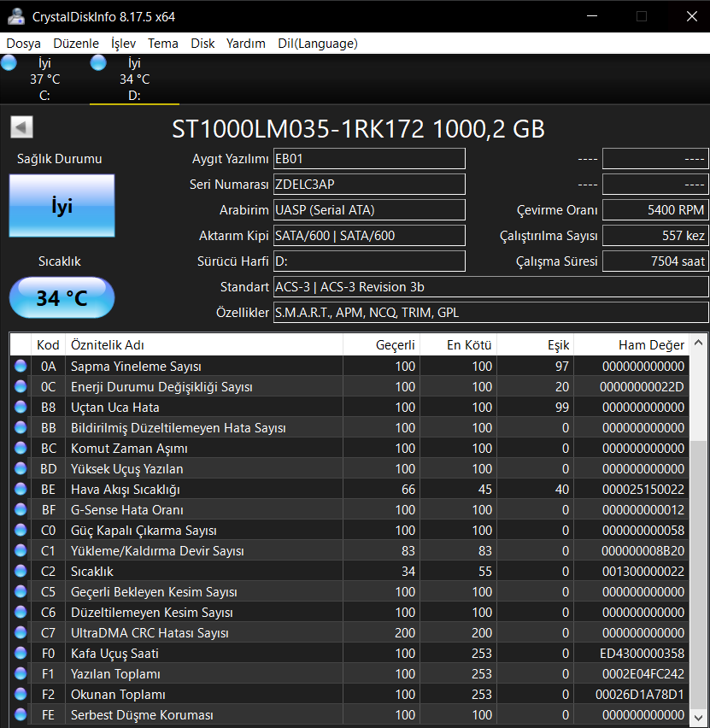
Task: Select the Okunan Toplamı attribute row
Action: coord(342,695)
